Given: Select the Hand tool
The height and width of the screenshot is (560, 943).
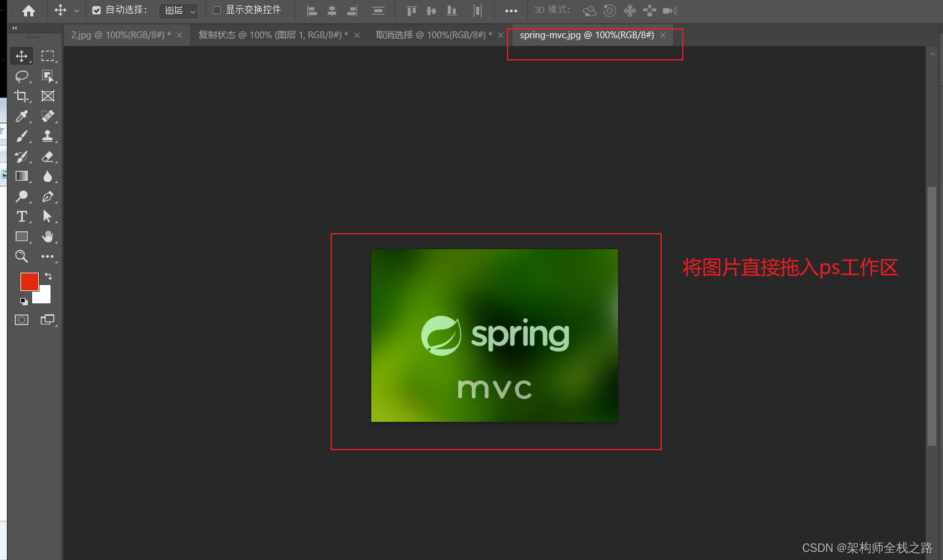Looking at the screenshot, I should (47, 237).
